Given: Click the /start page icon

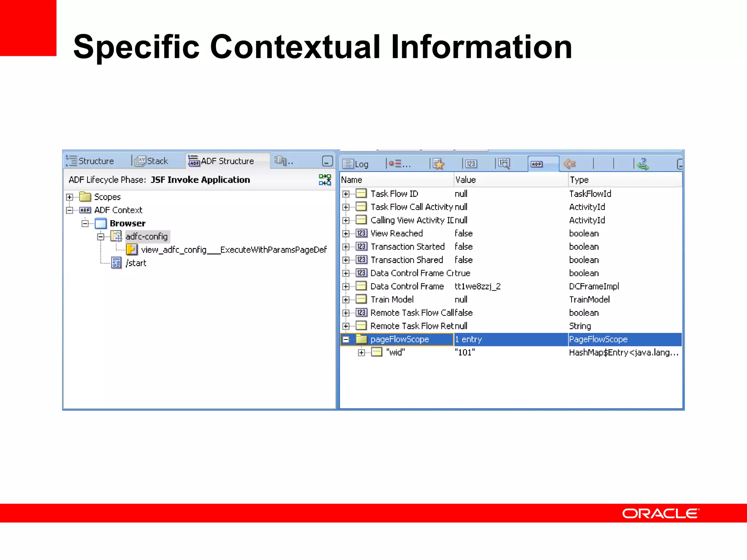Looking at the screenshot, I should (116, 263).
